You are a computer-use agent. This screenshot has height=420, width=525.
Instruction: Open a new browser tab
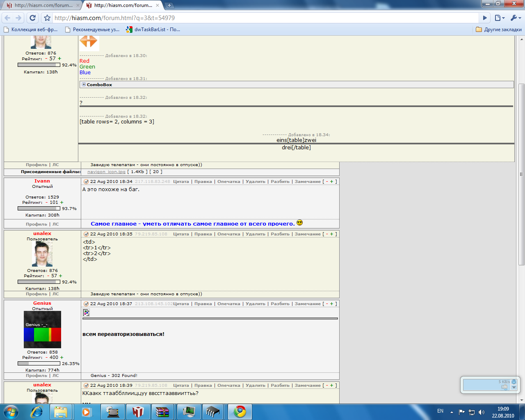169,5
